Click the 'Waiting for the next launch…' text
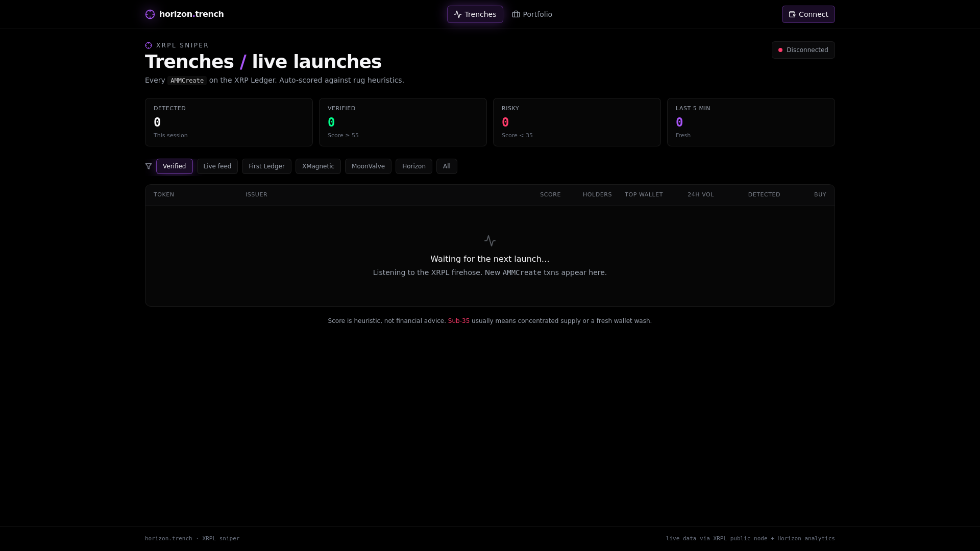980x551 pixels. 490,259
